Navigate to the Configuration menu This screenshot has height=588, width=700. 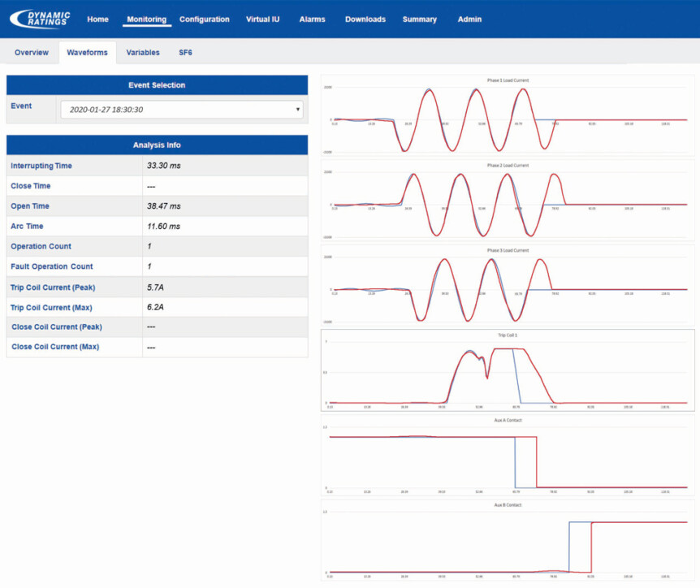coord(205,19)
